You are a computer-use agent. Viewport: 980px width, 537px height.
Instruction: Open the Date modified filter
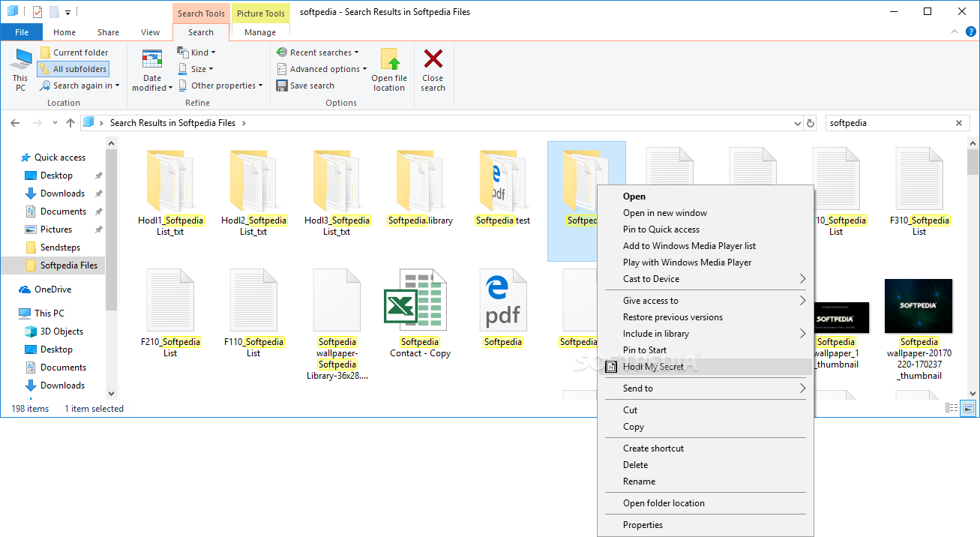tap(152, 70)
